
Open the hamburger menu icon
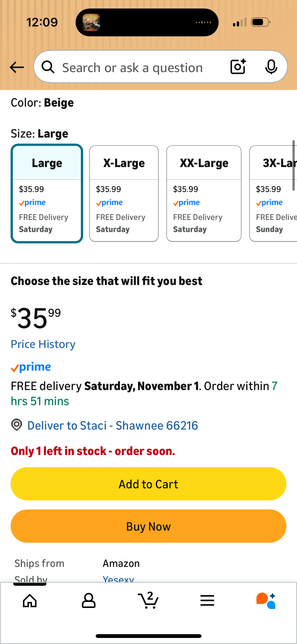coord(207,601)
